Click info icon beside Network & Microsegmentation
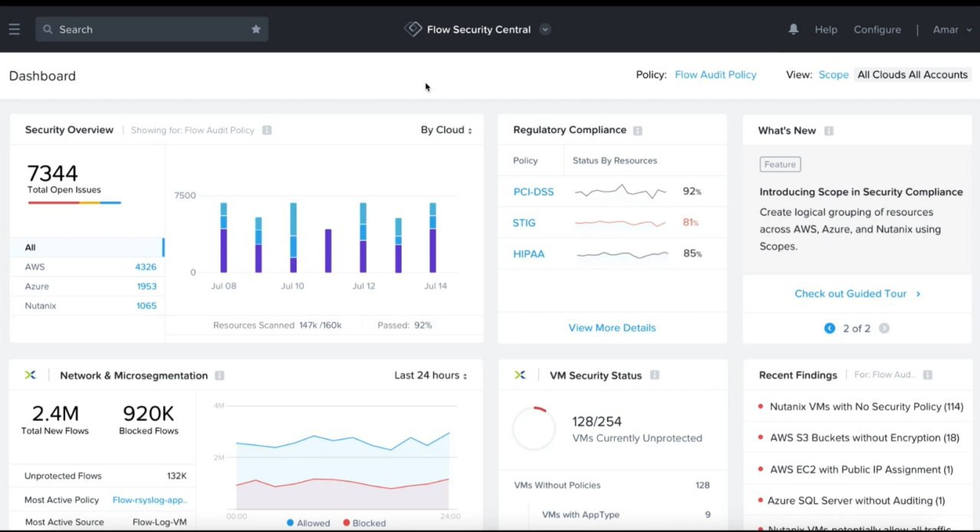 point(220,376)
